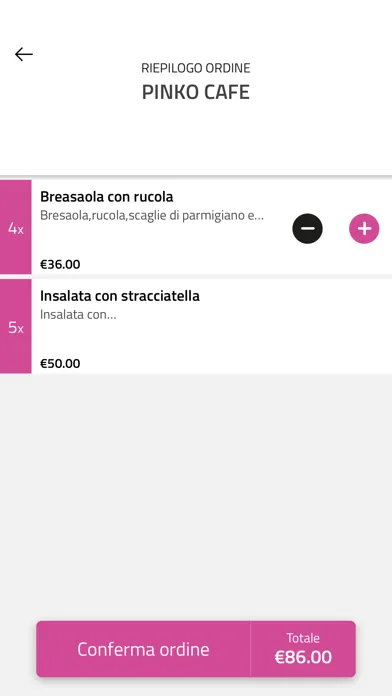
Task: Tap the 5x quantity badge
Action: (x=16, y=326)
